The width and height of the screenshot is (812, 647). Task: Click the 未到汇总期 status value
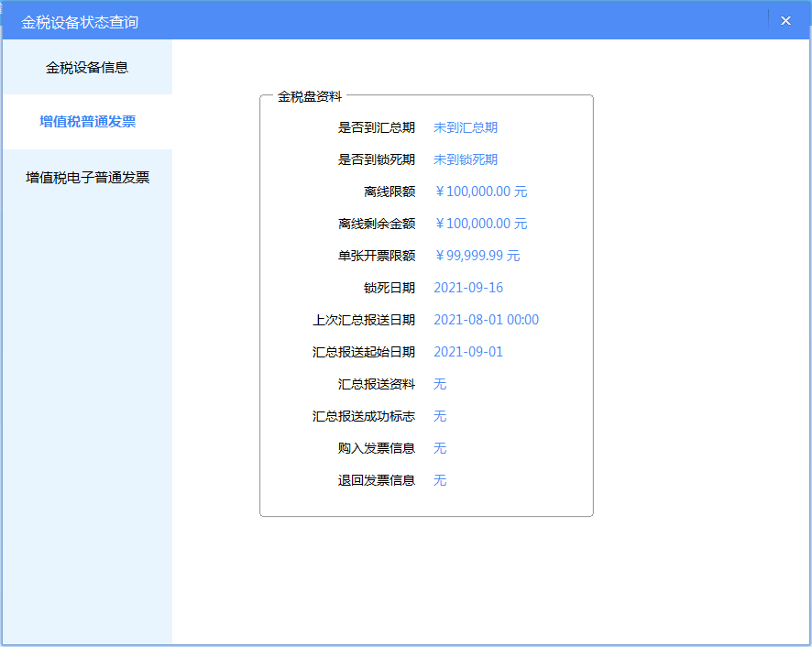click(x=465, y=127)
